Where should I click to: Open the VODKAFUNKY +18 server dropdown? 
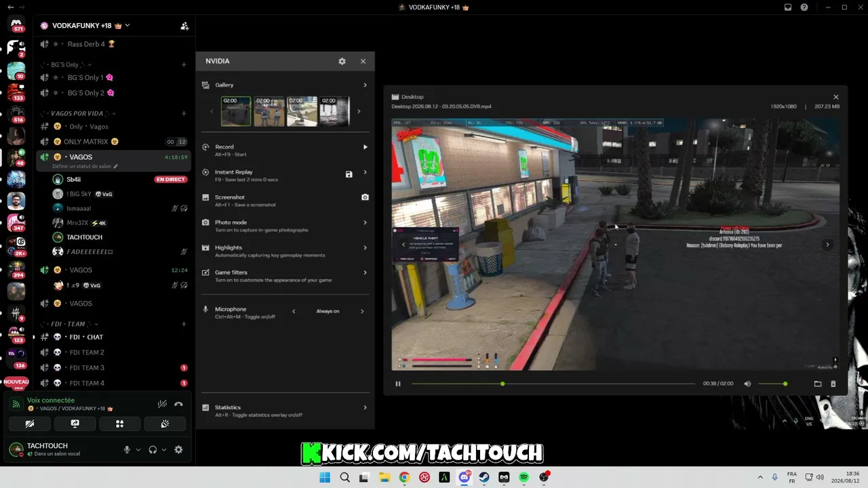[85, 26]
